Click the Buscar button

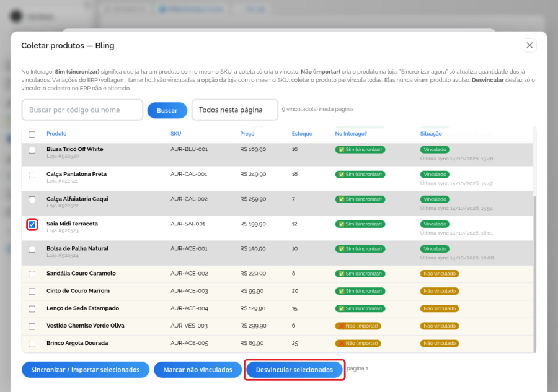[x=167, y=110]
